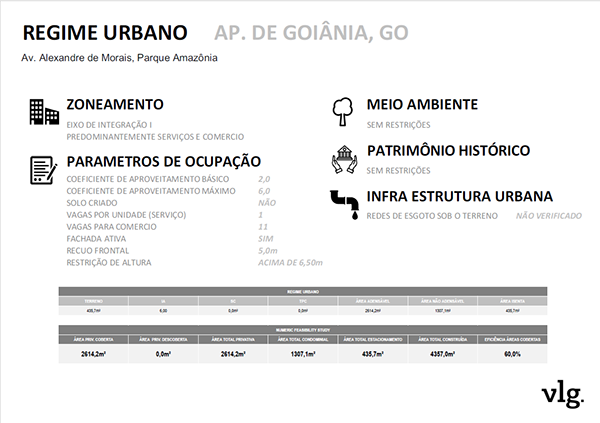The width and height of the screenshot is (600, 423).
Task: Click the PARAMETROS DE OCUPAÇÃO heading
Action: (164, 161)
